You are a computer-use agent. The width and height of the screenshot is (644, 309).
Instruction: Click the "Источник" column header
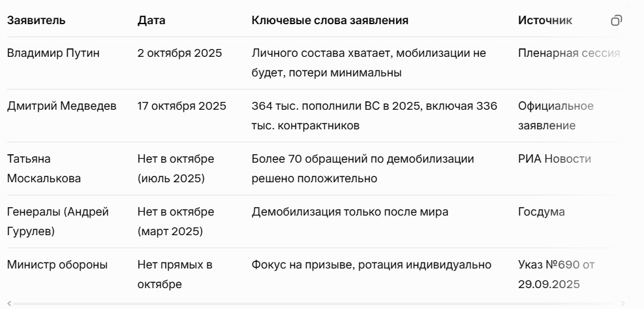click(x=545, y=20)
